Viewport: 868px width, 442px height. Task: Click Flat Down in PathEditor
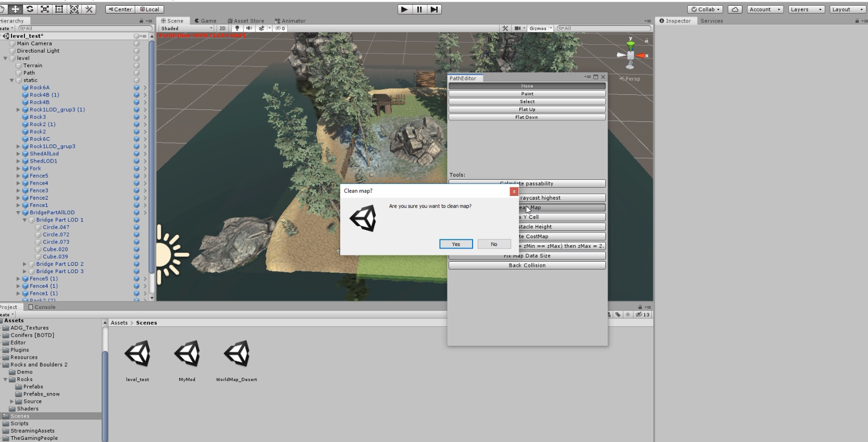click(527, 117)
